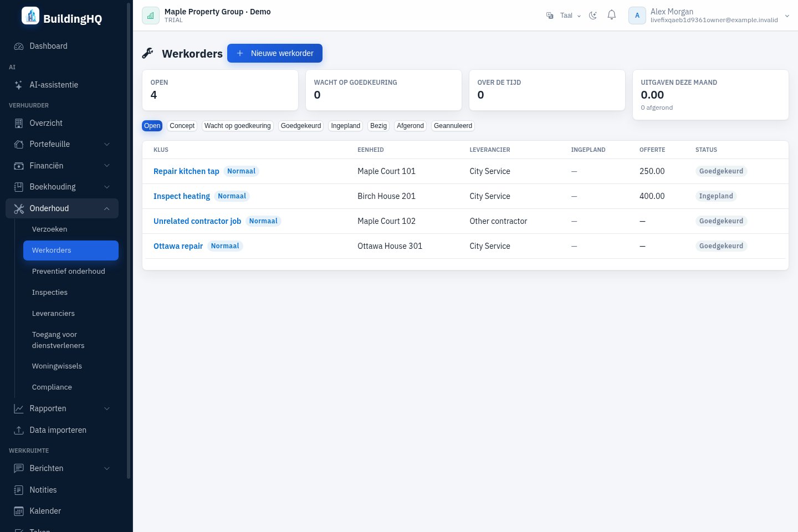Viewport: 798px width, 532px height.
Task: Open the notifications bell icon
Action: coord(611,15)
